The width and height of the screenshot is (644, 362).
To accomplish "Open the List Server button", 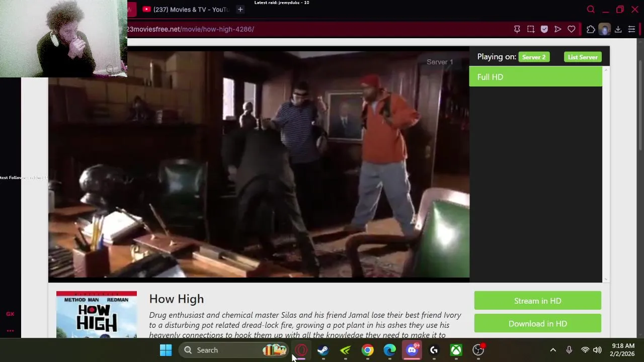I will pos(583,57).
